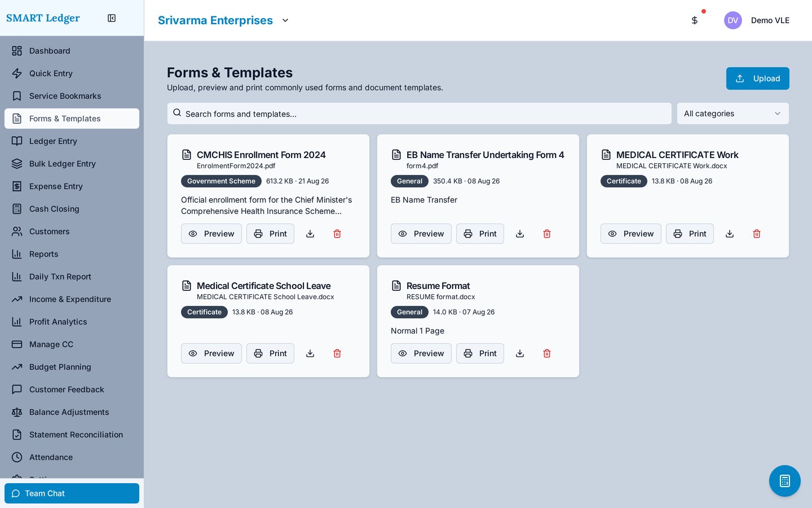
Task: Click the Upload button
Action: point(757,78)
